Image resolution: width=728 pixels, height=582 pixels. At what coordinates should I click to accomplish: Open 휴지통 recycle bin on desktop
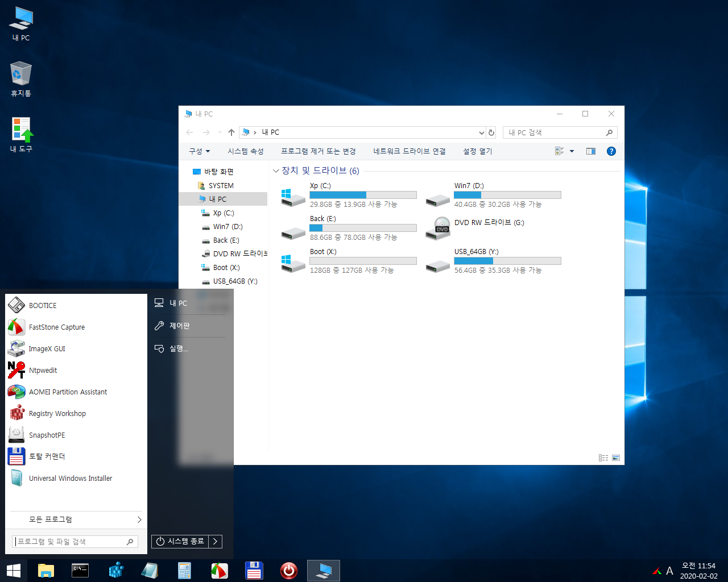pyautogui.click(x=21, y=80)
